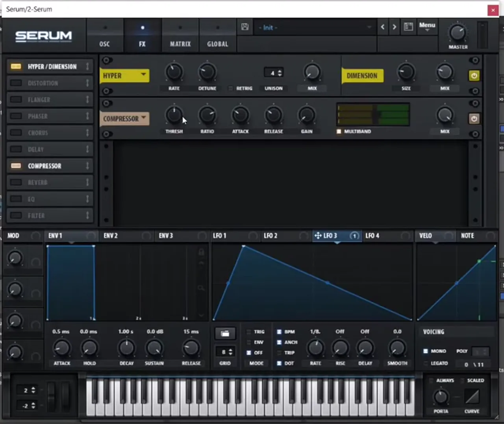This screenshot has width=504, height=424.
Task: Click the Chorus reorder arrows icon
Action: [87, 133]
